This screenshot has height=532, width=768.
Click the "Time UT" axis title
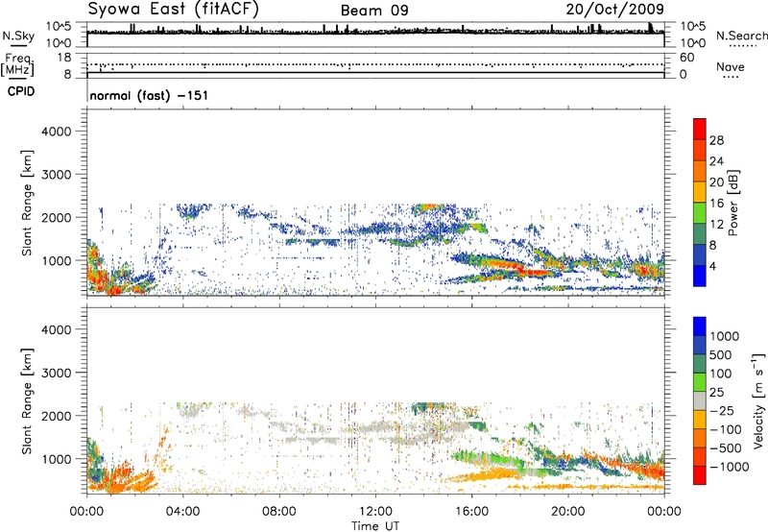(x=375, y=526)
